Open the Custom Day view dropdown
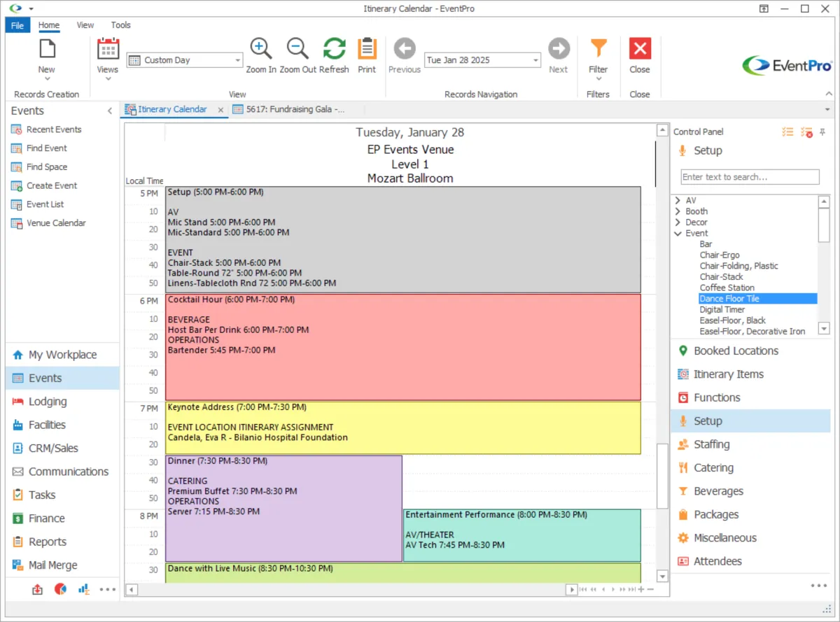This screenshot has height=622, width=840. coord(237,61)
